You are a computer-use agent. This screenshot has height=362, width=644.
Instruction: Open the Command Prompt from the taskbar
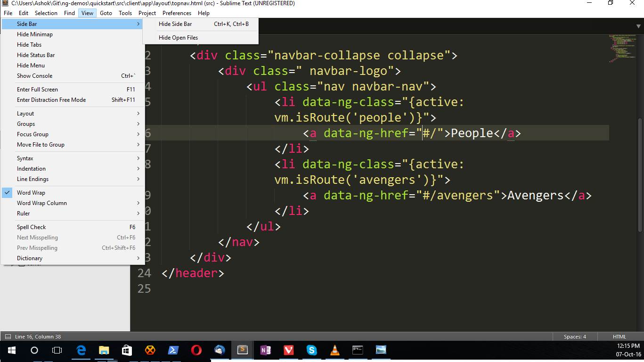(x=357, y=350)
